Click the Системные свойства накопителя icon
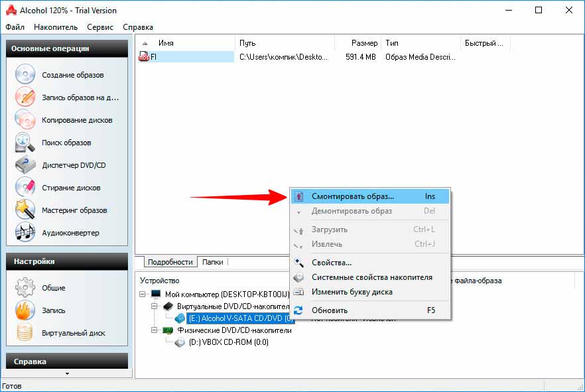 click(299, 277)
